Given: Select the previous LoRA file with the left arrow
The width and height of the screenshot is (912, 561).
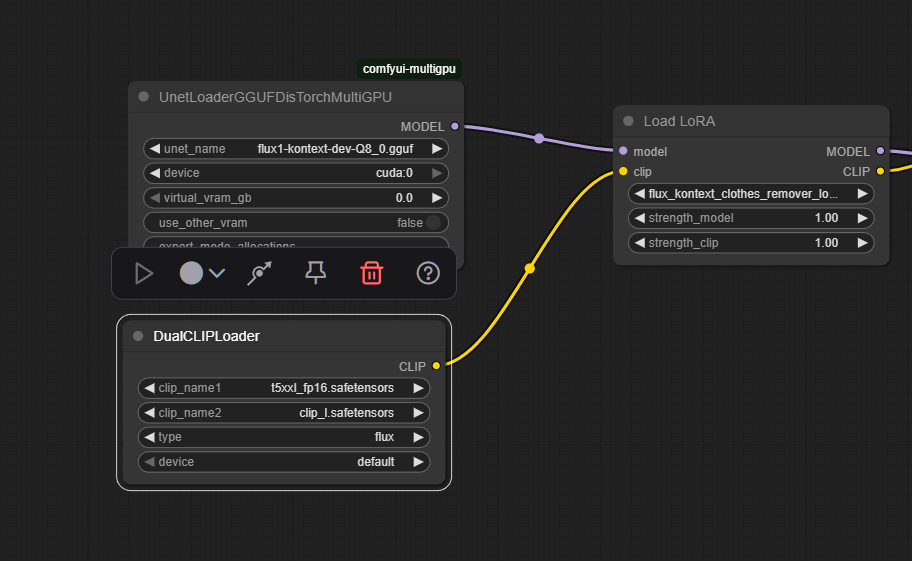Looking at the screenshot, I should 640,194.
